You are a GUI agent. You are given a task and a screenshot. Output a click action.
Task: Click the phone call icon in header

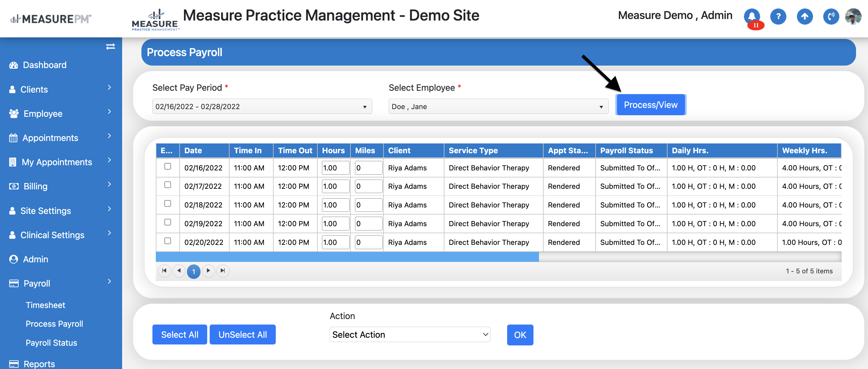click(x=831, y=16)
